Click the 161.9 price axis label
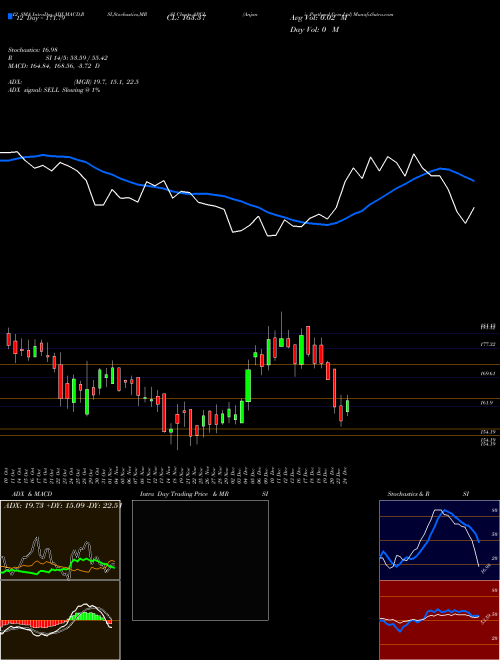This screenshot has width=500, height=660. 487,403
